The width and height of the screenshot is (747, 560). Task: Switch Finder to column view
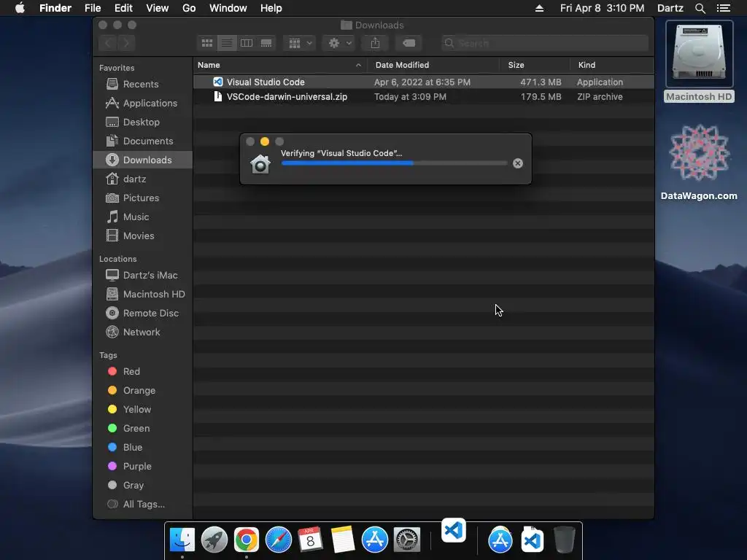(x=247, y=43)
